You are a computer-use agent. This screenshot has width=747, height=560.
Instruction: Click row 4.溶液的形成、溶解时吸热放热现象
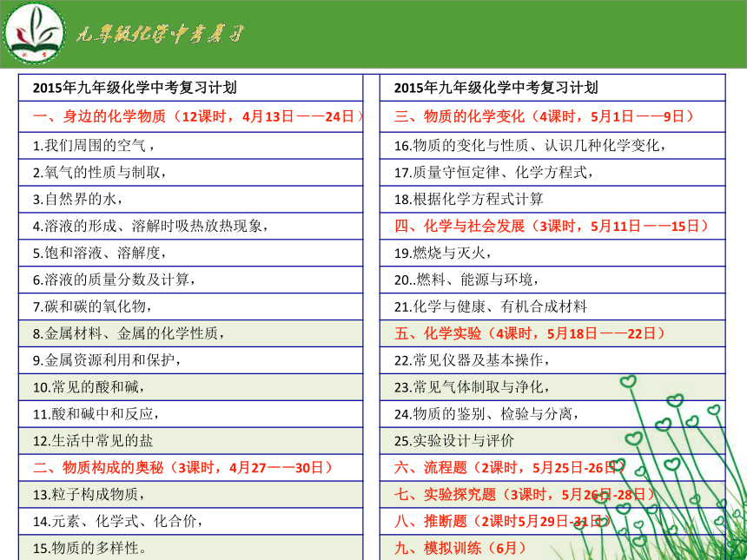[190, 227]
